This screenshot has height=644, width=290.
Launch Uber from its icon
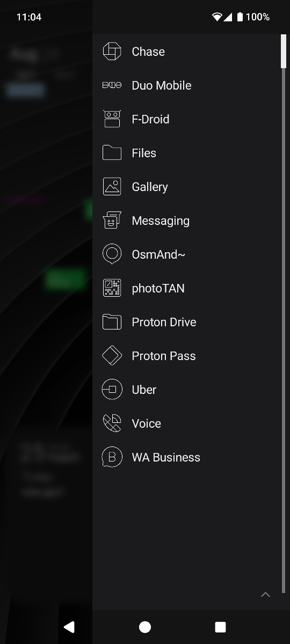[x=112, y=390]
